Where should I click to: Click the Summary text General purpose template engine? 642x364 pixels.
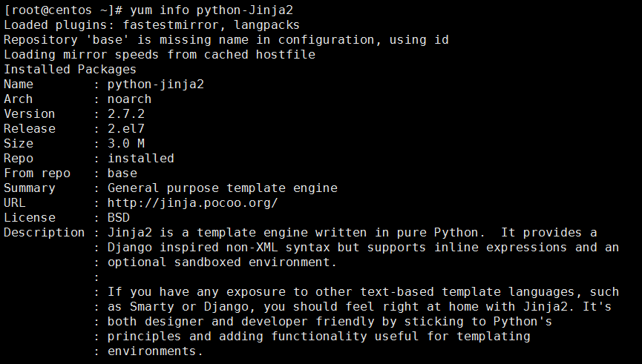point(223,188)
